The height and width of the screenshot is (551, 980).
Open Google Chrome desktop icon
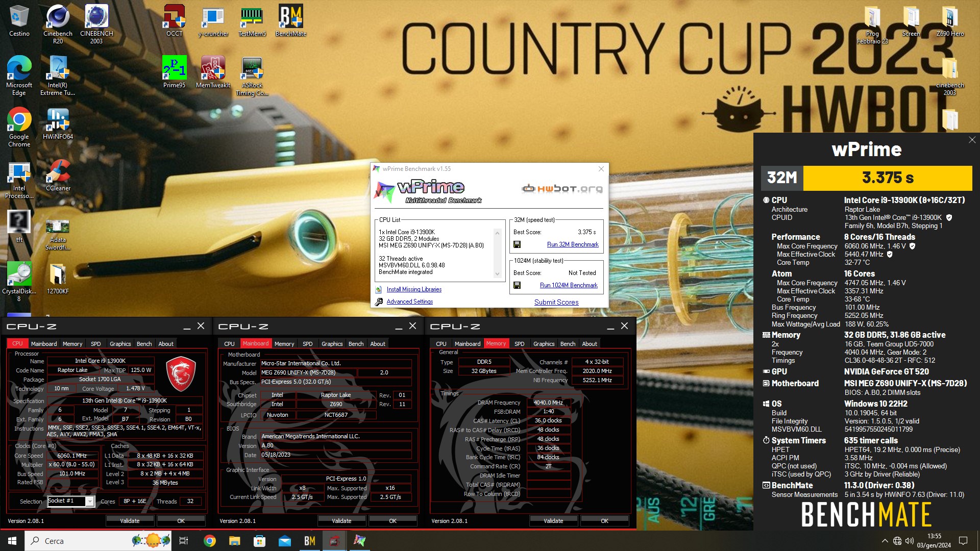pyautogui.click(x=19, y=127)
